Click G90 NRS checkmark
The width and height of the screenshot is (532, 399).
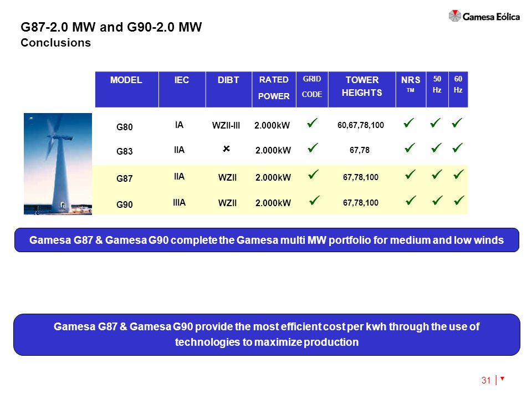pos(411,200)
